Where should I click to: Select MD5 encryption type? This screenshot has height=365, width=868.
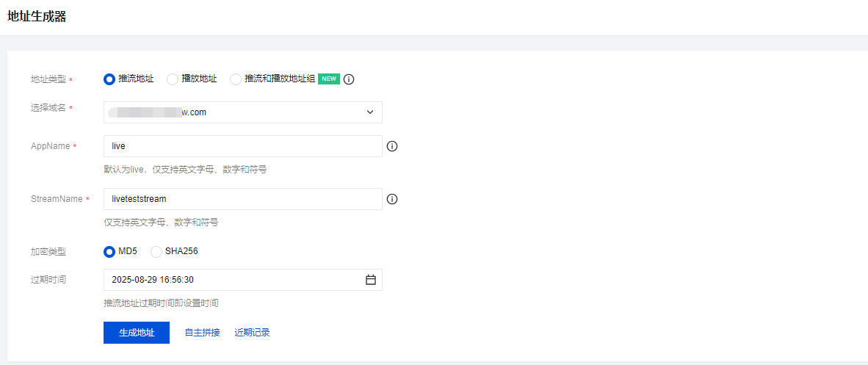pos(109,251)
